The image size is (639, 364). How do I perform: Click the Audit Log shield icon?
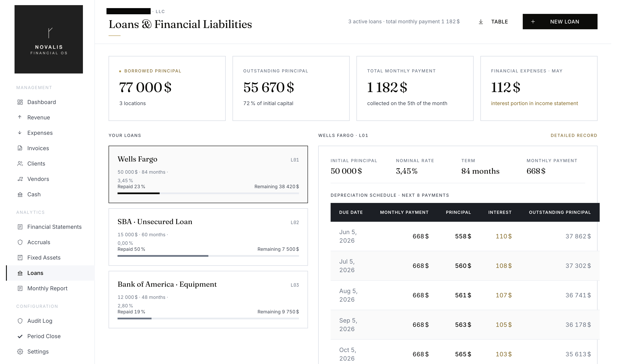click(20, 321)
